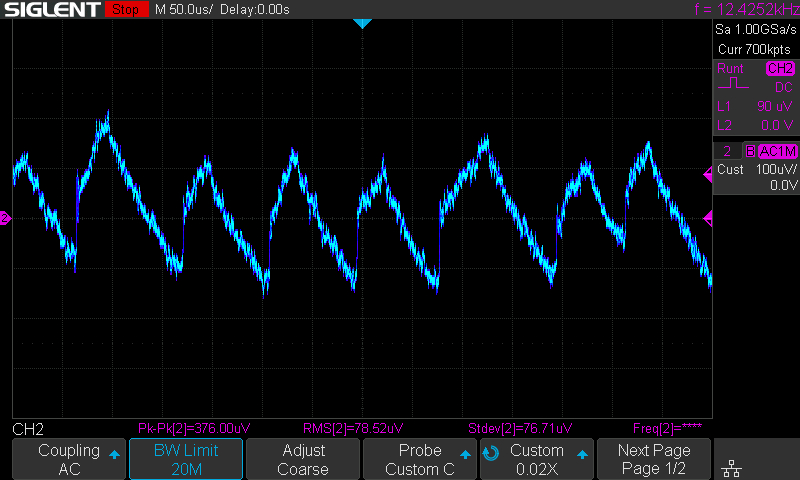Screen dimensions: 800x480
Task: Click the Cust 100uV/ vertical scale readout
Action: [x=757, y=169]
